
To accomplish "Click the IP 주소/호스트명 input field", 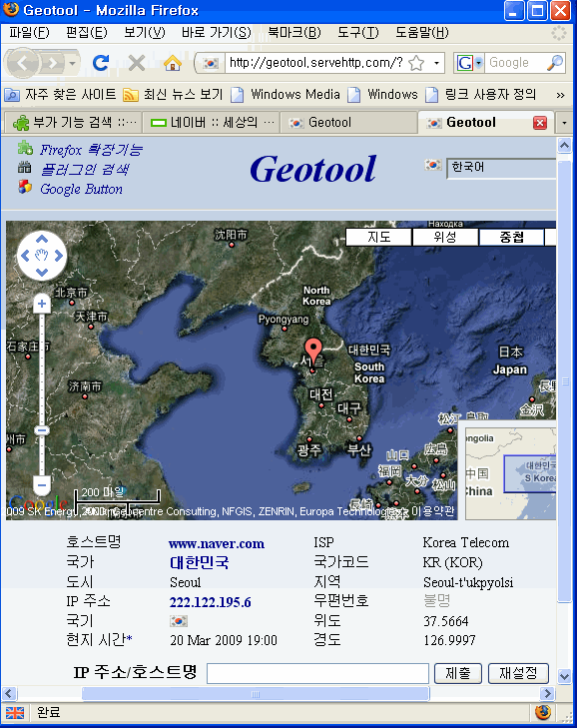I will tap(317, 673).
